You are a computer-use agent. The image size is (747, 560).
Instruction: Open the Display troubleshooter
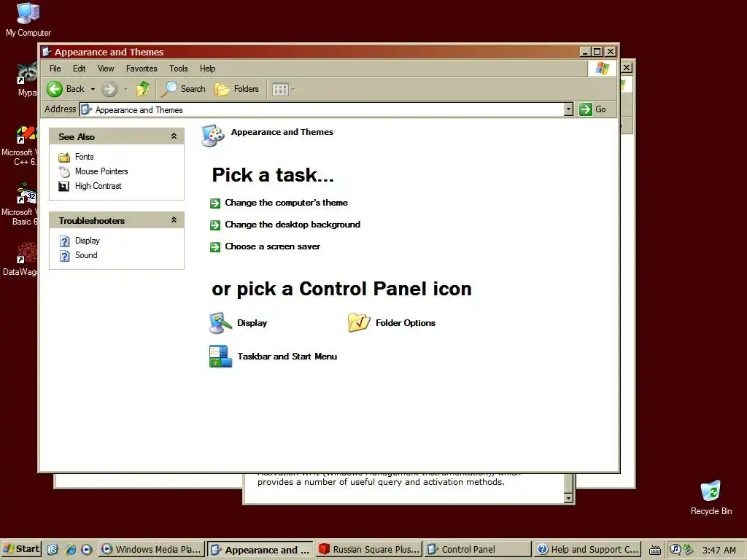[x=88, y=241]
